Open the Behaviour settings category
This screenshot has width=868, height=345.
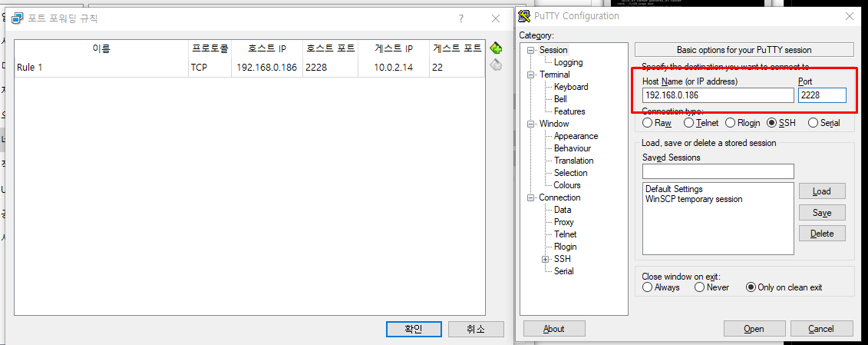point(573,148)
